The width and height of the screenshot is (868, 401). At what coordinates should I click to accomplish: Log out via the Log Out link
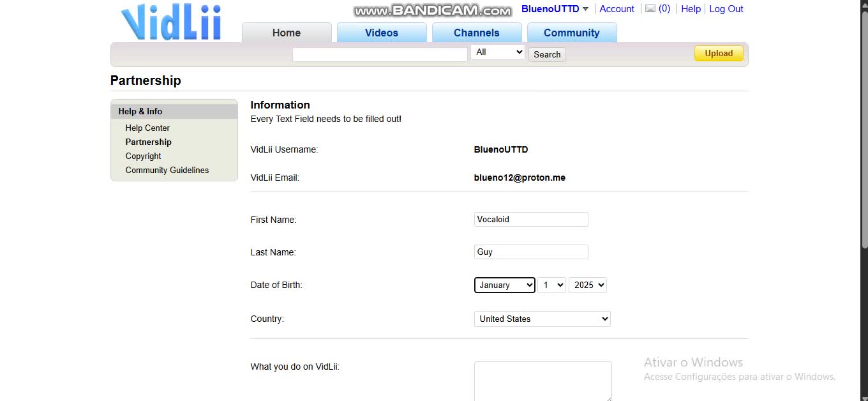click(x=726, y=8)
